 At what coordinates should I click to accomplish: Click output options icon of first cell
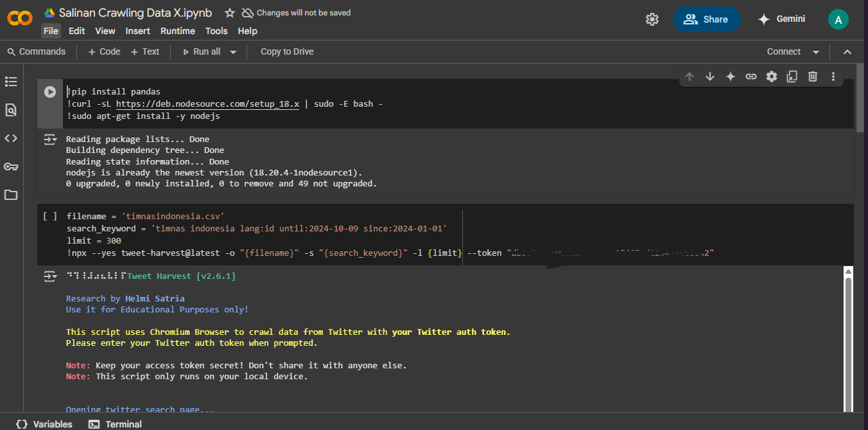coord(50,139)
